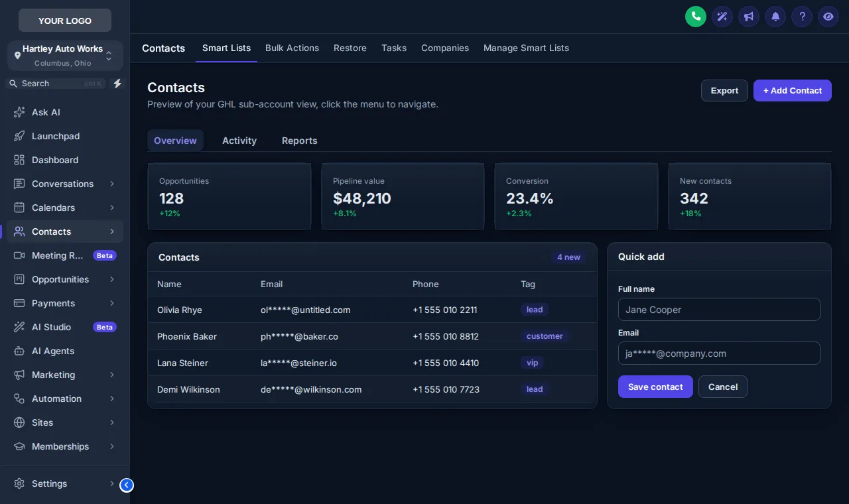Collapse sidebar with blue arrow button
849x504 pixels.
tap(127, 485)
